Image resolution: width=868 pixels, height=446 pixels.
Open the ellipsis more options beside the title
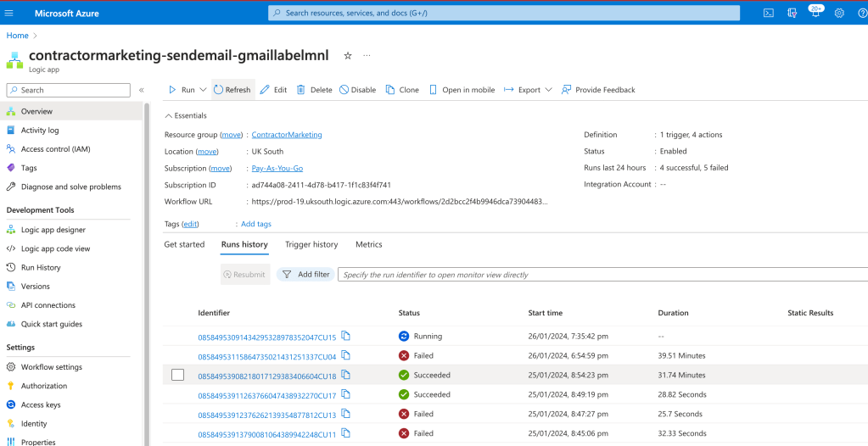(367, 55)
